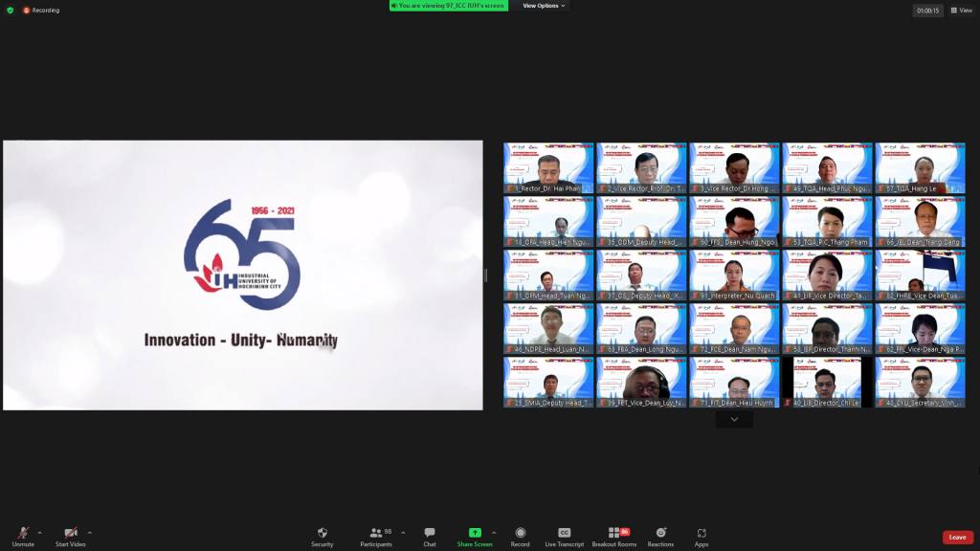Click the green 'You are viewing' screen banner
Viewport: 980px width, 551px height.
click(448, 6)
